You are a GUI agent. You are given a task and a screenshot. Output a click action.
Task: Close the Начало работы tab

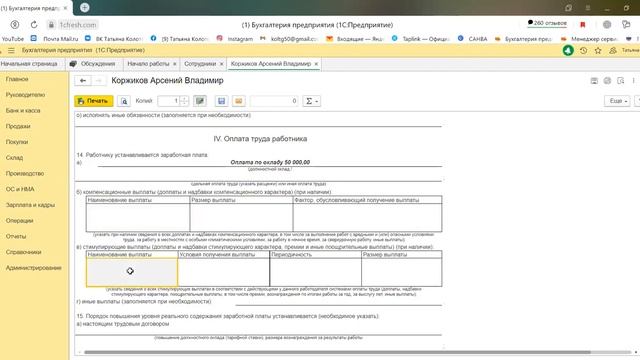(175, 64)
